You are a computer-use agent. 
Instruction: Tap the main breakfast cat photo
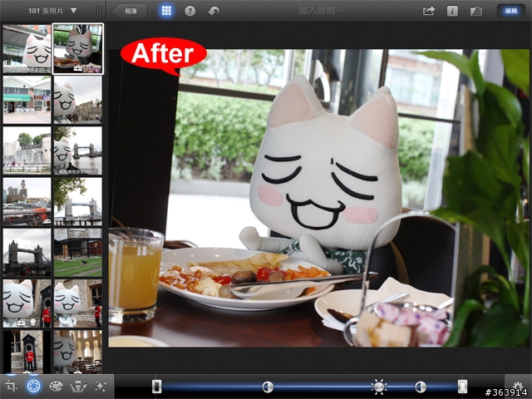tap(318, 198)
